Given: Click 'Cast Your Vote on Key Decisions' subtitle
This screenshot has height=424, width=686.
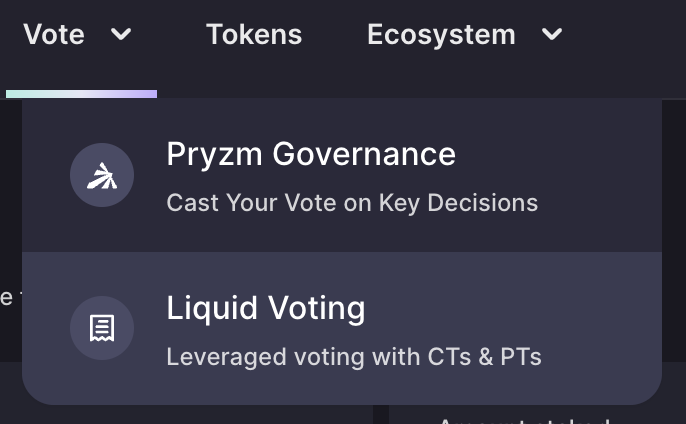Looking at the screenshot, I should pos(352,203).
